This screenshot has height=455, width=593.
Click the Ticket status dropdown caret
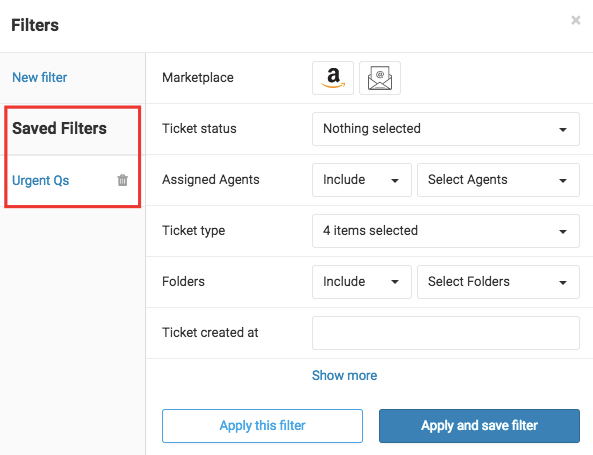563,130
